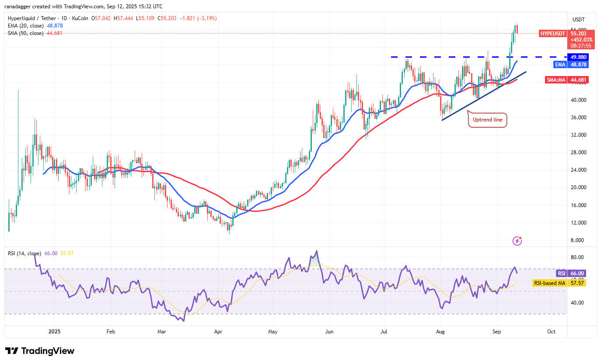Click the red HYPEUSDT price label
Image resolution: width=601 pixels, height=364 pixels.
pos(552,33)
